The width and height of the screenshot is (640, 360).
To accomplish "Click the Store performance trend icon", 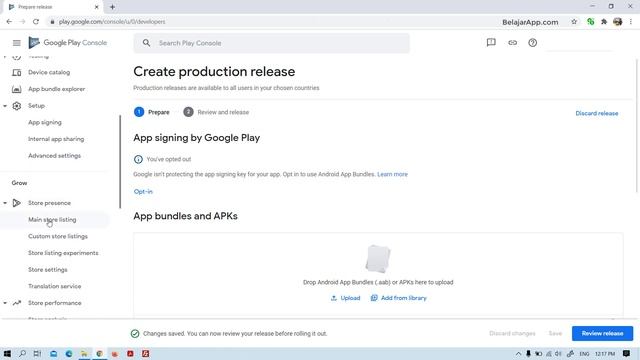I will 16,303.
